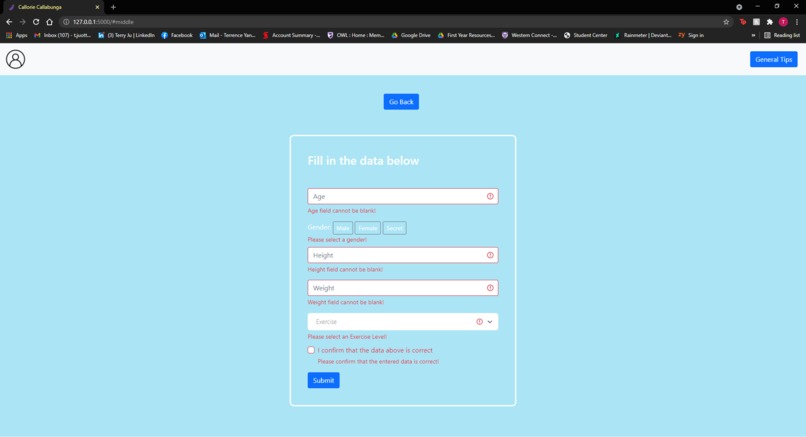806x437 pixels.
Task: Open the Apps bookmark shortcut
Action: click(16, 35)
